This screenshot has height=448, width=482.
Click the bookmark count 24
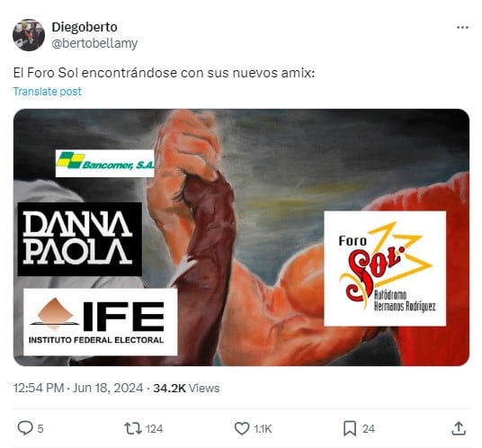[369, 428]
